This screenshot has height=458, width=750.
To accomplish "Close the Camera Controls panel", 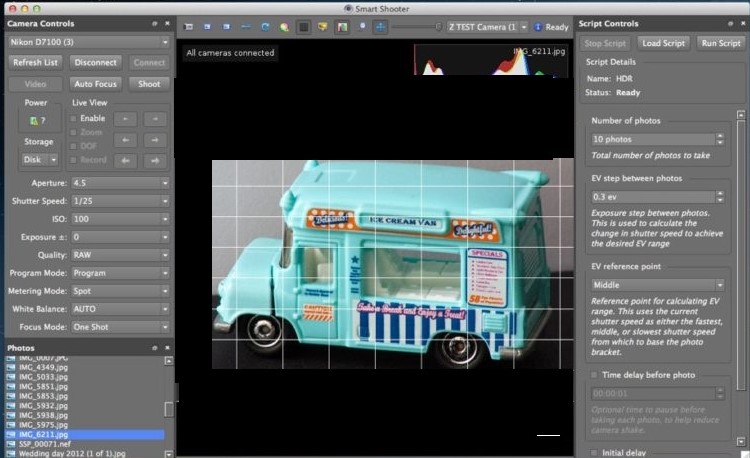I will [x=167, y=23].
